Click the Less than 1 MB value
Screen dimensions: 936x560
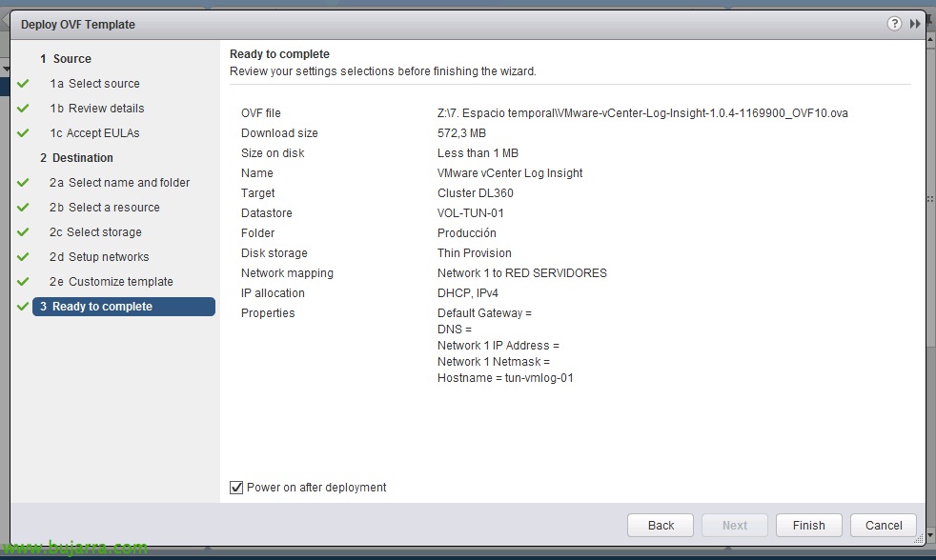[x=478, y=152]
